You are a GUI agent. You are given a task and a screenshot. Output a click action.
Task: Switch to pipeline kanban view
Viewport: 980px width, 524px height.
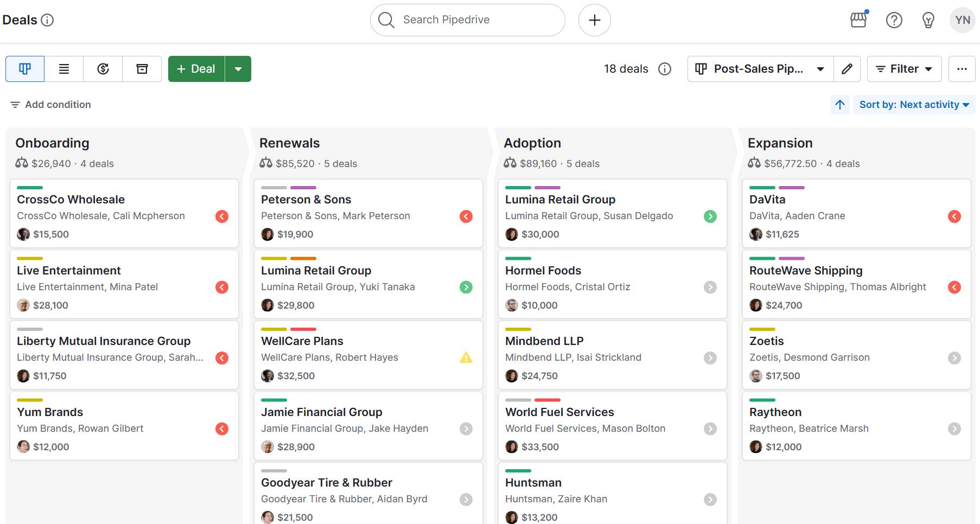pyautogui.click(x=25, y=69)
